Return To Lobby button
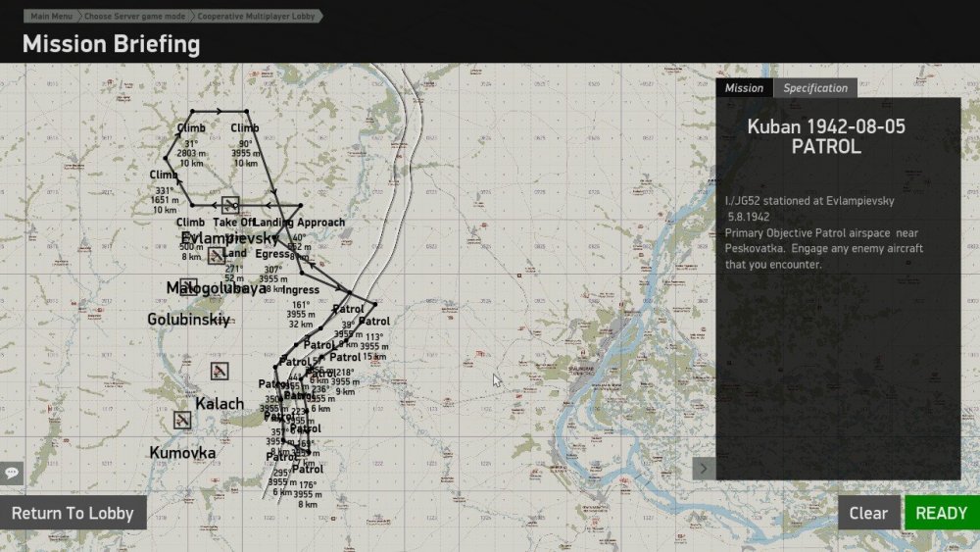Screen dimensions: 980x552 point(73,513)
